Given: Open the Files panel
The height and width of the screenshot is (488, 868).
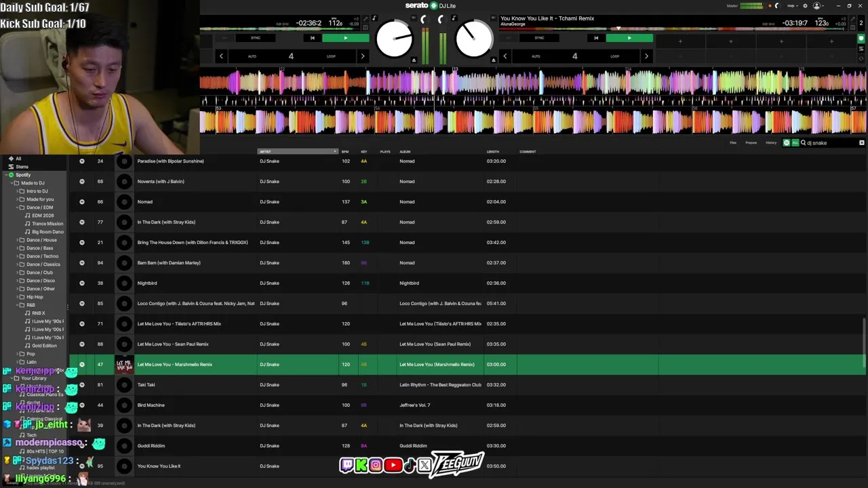Looking at the screenshot, I should click(733, 143).
